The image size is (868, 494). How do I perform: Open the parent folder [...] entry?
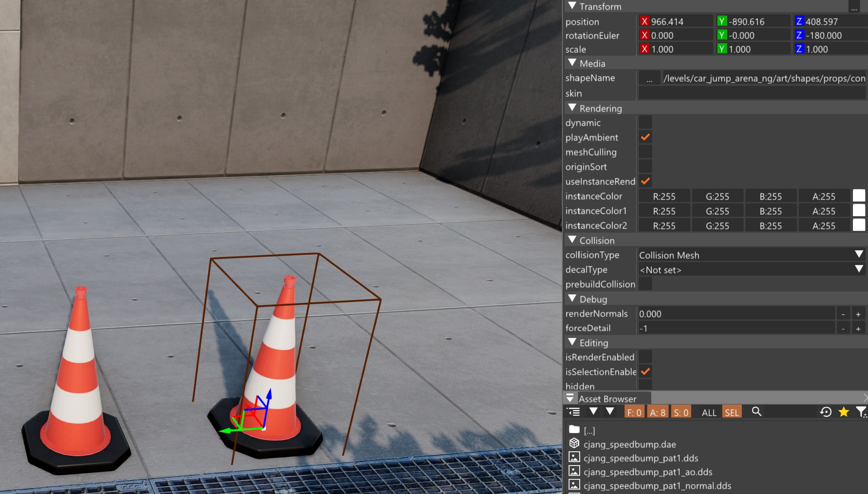(x=589, y=430)
